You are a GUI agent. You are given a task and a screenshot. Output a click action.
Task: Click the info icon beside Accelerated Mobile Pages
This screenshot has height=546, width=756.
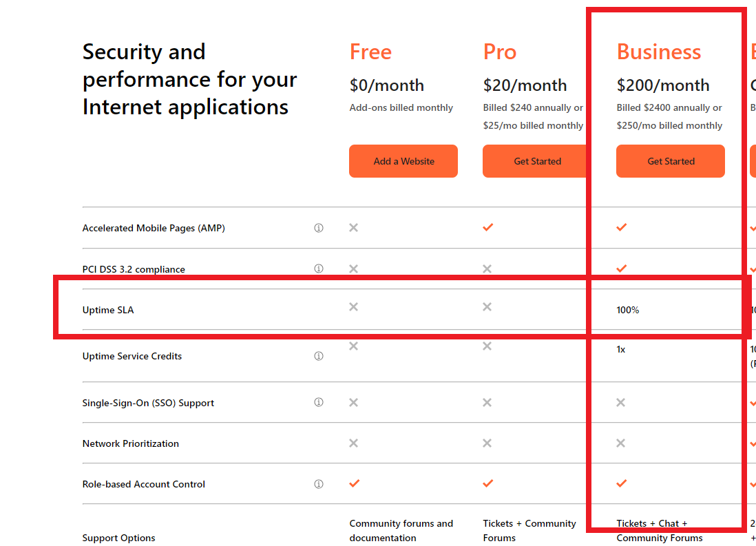pos(319,227)
